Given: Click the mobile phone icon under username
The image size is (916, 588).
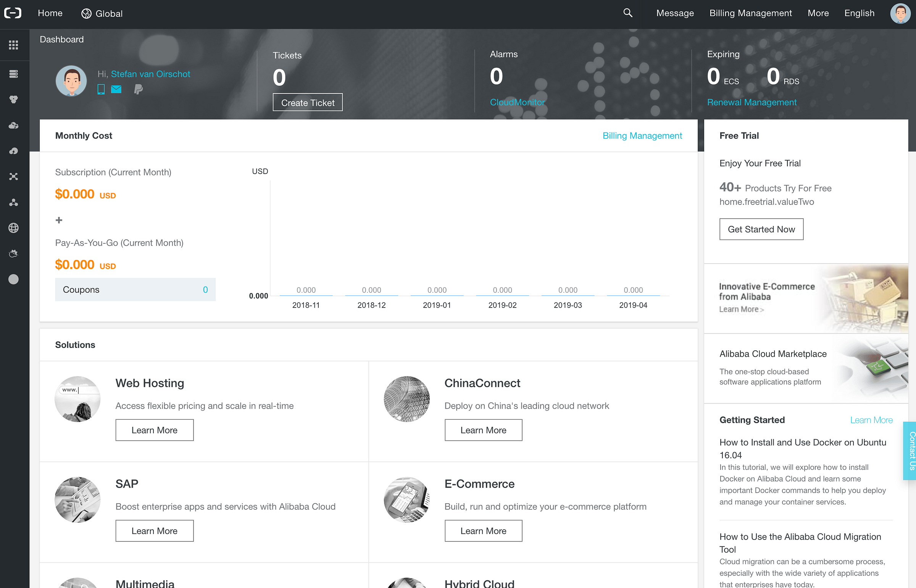Looking at the screenshot, I should [x=101, y=89].
